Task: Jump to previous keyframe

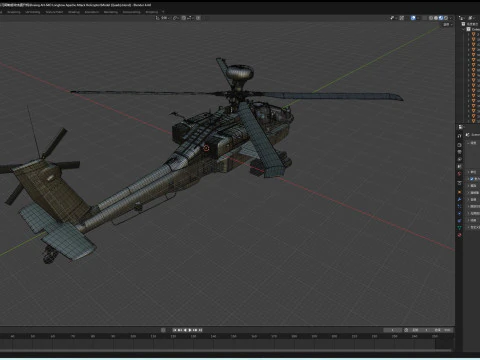Action: pos(180,330)
